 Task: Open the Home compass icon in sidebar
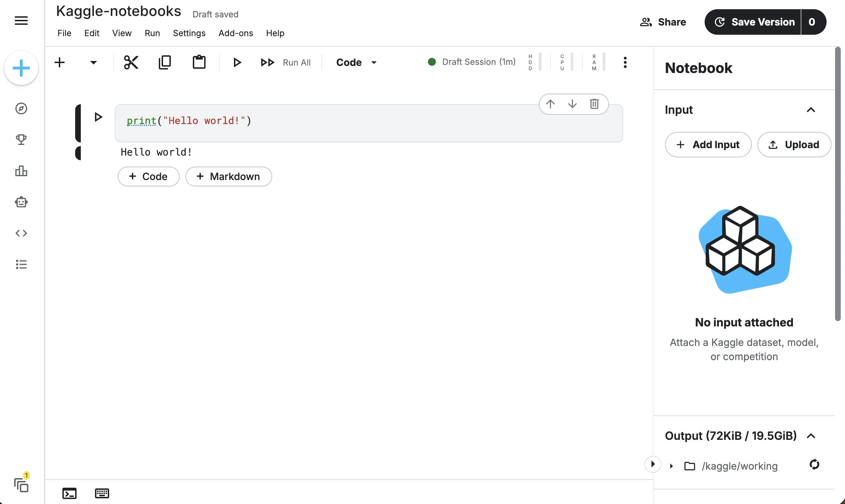tap(21, 108)
